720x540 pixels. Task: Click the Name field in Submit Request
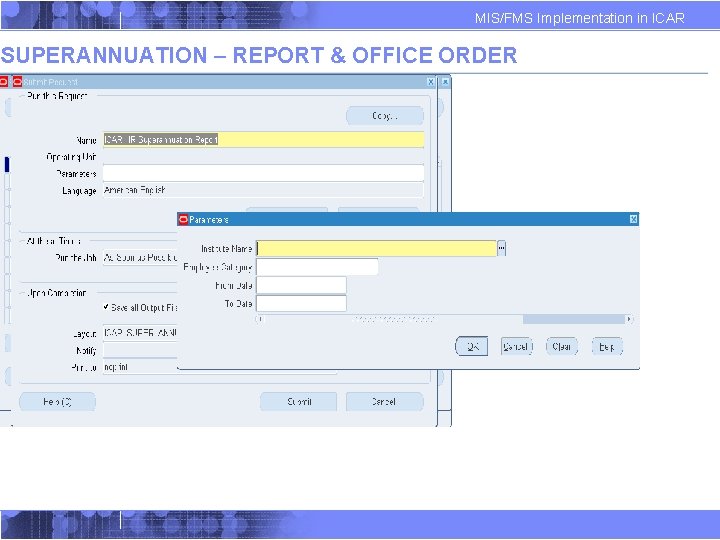(263, 140)
